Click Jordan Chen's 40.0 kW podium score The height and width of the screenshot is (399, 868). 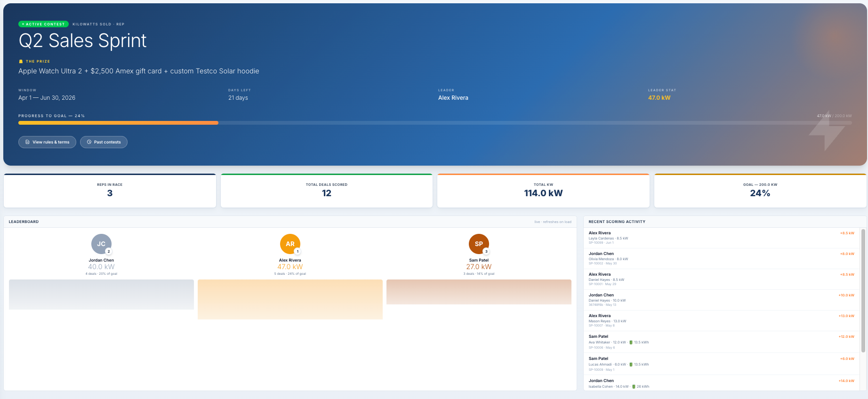pos(101,267)
